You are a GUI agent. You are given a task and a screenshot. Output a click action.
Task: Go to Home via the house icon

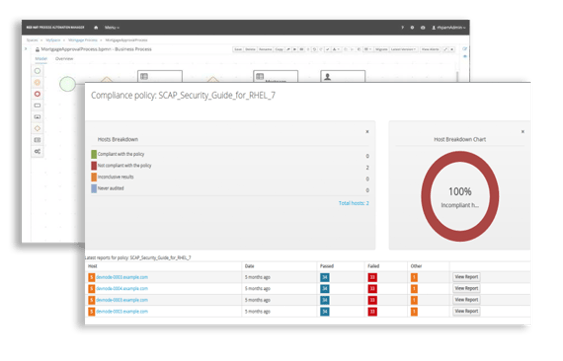point(96,27)
